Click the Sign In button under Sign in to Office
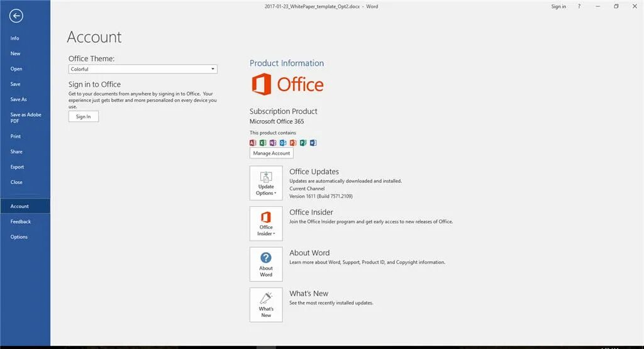Screen dimensions: 644x349 [84, 116]
